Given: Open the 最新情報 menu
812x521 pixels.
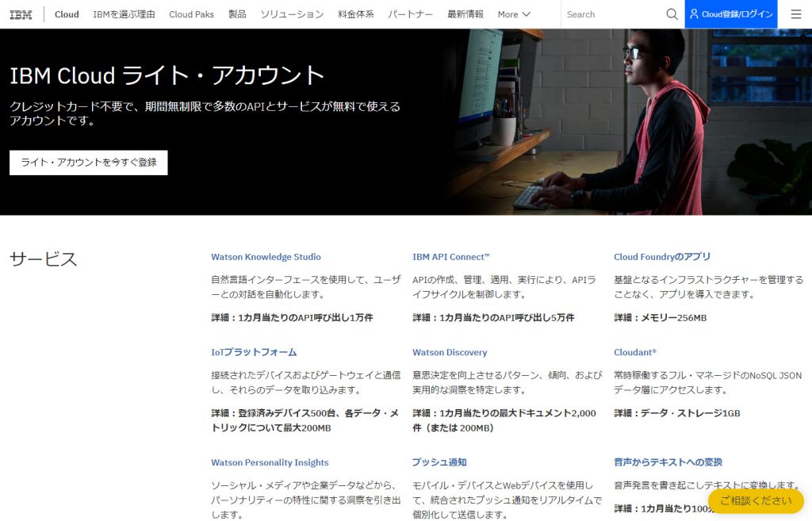Looking at the screenshot, I should pyautogui.click(x=465, y=14).
